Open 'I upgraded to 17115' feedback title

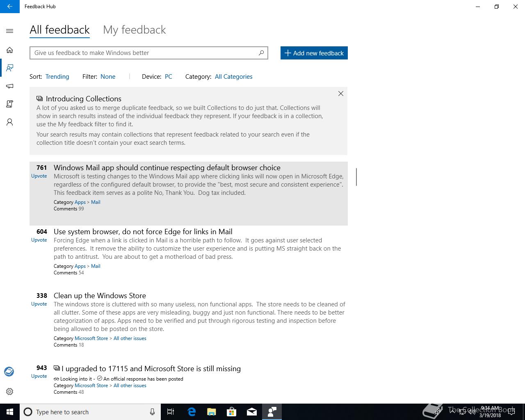pyautogui.click(x=151, y=369)
